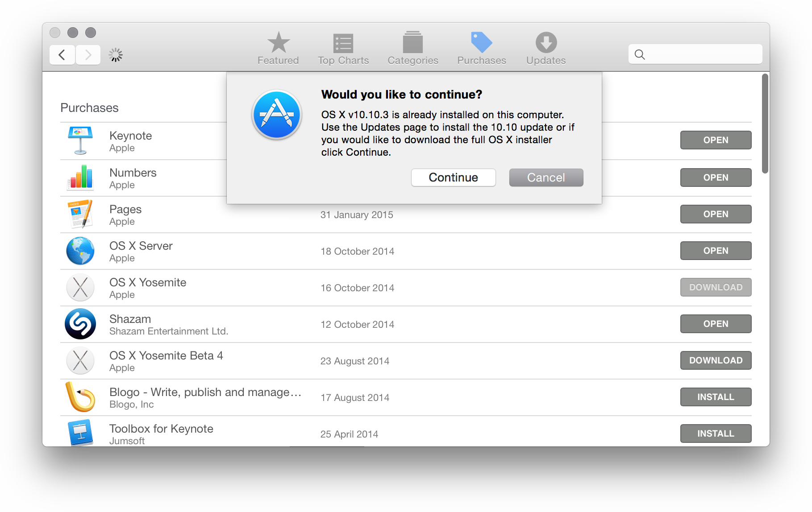Click the Shazam app icon
Image resolution: width=812 pixels, height=512 pixels.
tap(80, 324)
